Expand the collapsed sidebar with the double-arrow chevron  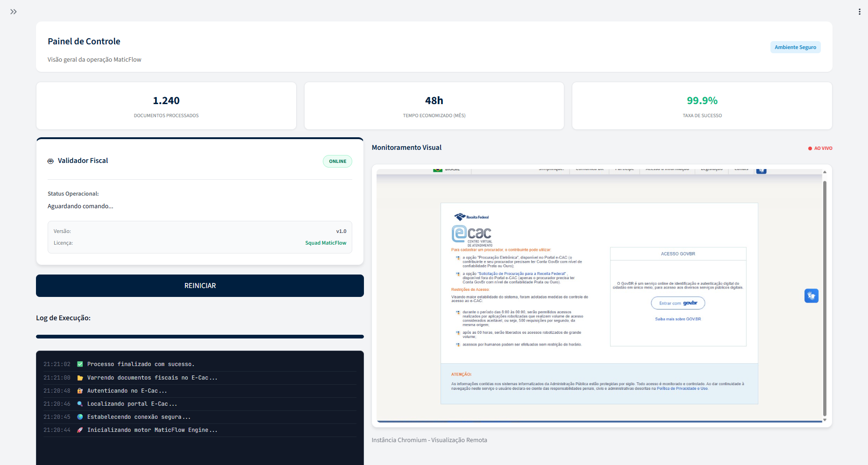[x=14, y=11]
